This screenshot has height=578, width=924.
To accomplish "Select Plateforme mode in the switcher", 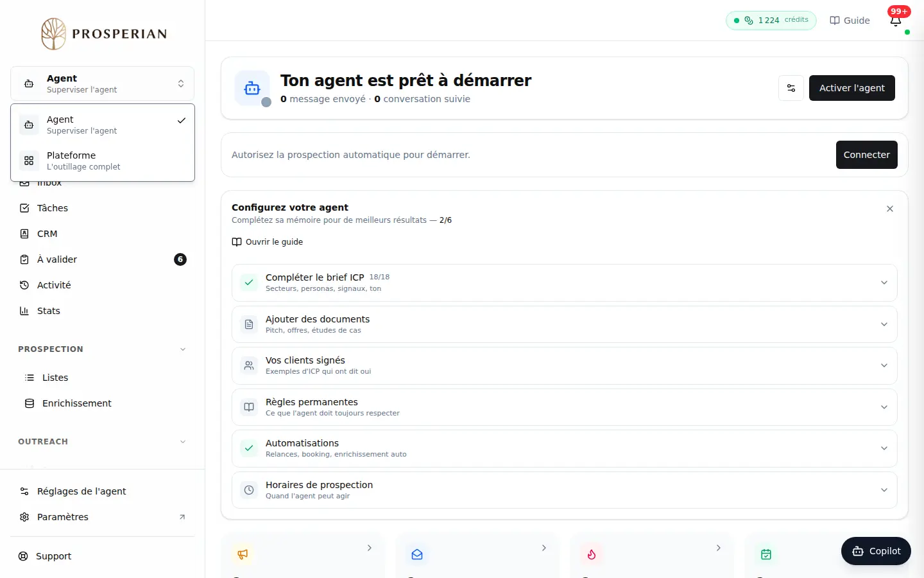I will point(103,161).
